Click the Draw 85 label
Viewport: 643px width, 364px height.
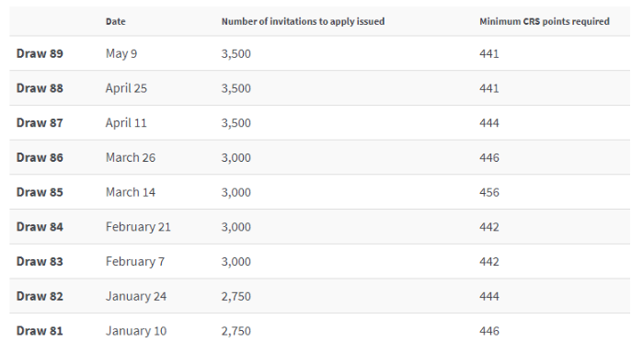click(40, 192)
